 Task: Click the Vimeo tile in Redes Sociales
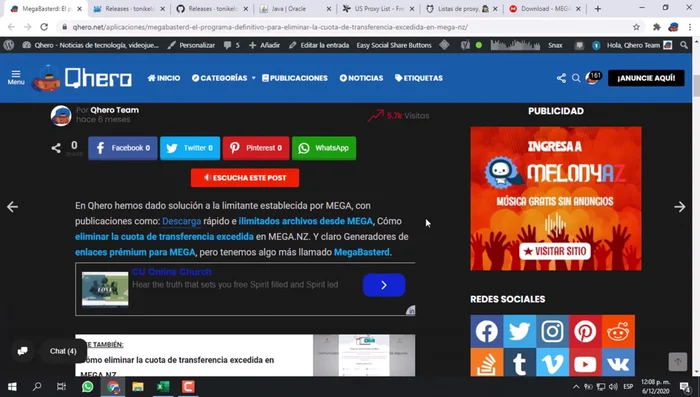tap(552, 363)
